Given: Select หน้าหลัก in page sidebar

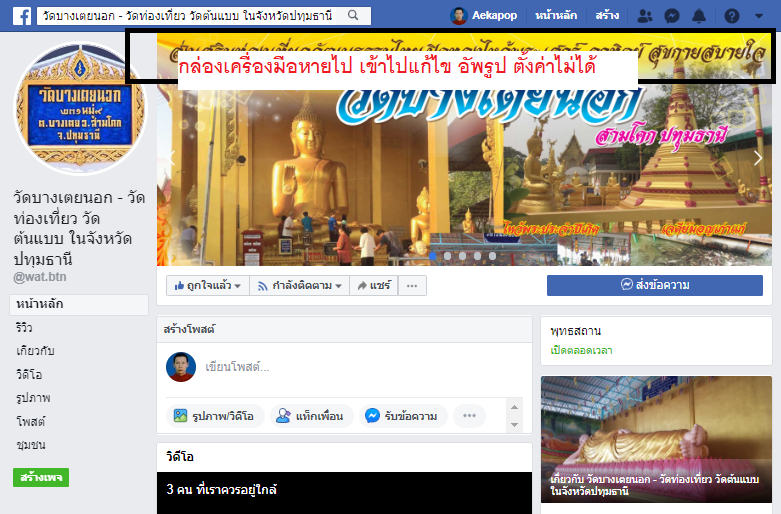Looking at the screenshot, I should (79, 304).
